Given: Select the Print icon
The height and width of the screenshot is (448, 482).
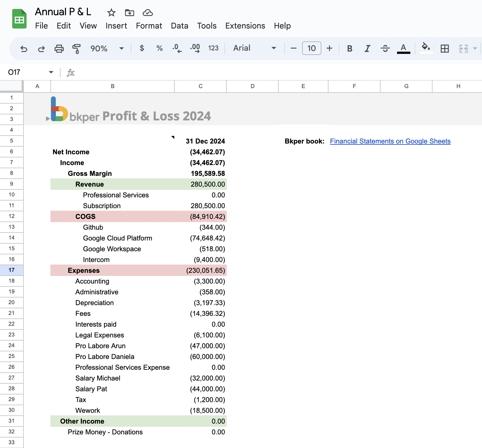Looking at the screenshot, I should pos(59,48).
